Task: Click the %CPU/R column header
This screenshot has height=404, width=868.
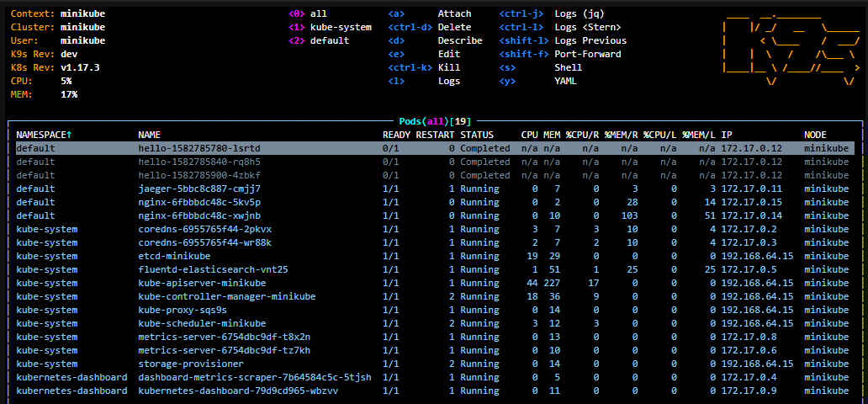Action: pos(582,135)
